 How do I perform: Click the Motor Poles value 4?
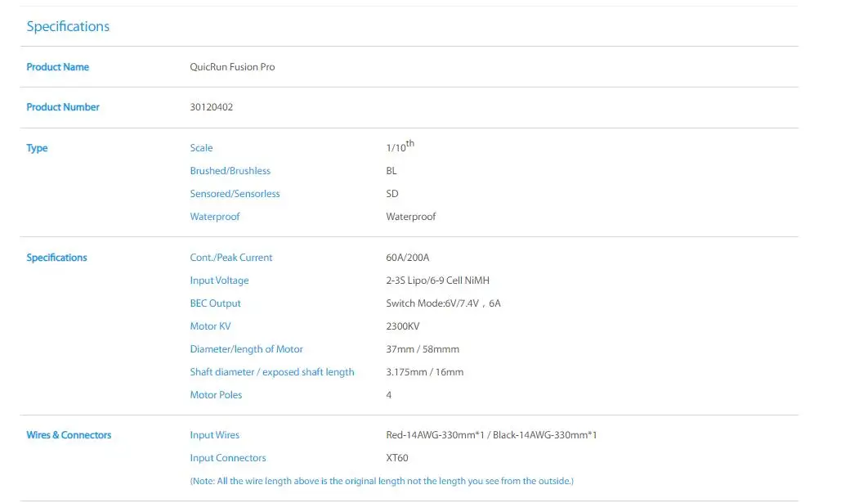tap(388, 395)
